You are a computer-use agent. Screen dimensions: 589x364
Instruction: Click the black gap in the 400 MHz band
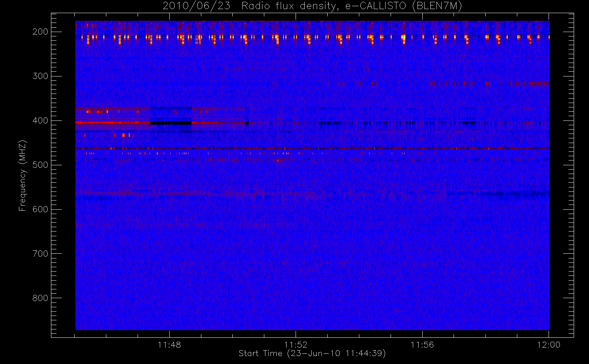click(171, 123)
